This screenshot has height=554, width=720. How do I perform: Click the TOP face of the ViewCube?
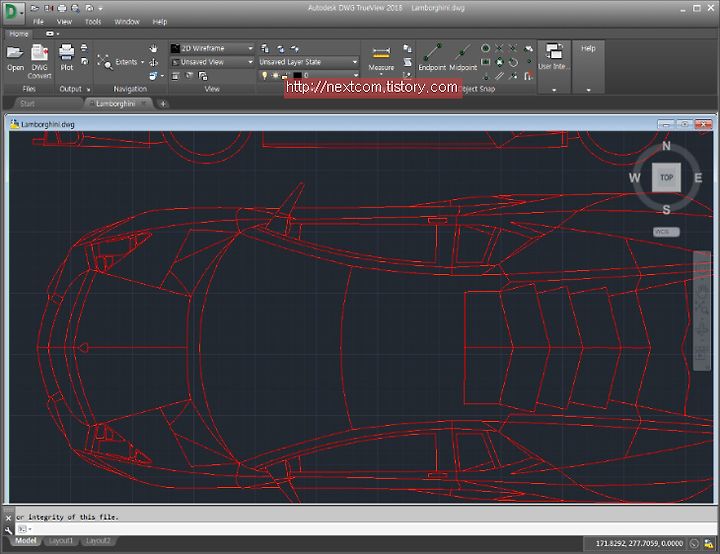point(666,177)
